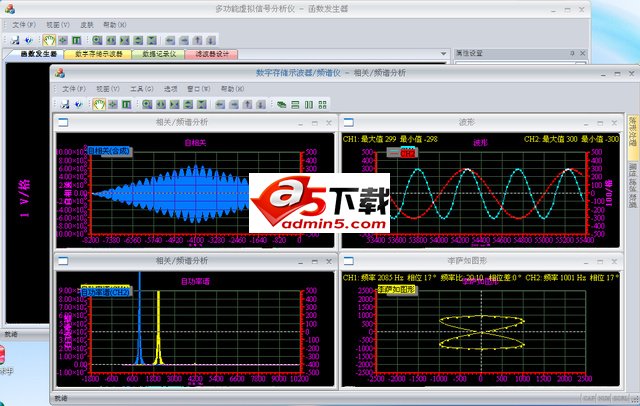Viewport: 640px width, 406px height.
Task: Click the crosshair cursor tool in the oscilloscope toolbar
Action: (115, 103)
